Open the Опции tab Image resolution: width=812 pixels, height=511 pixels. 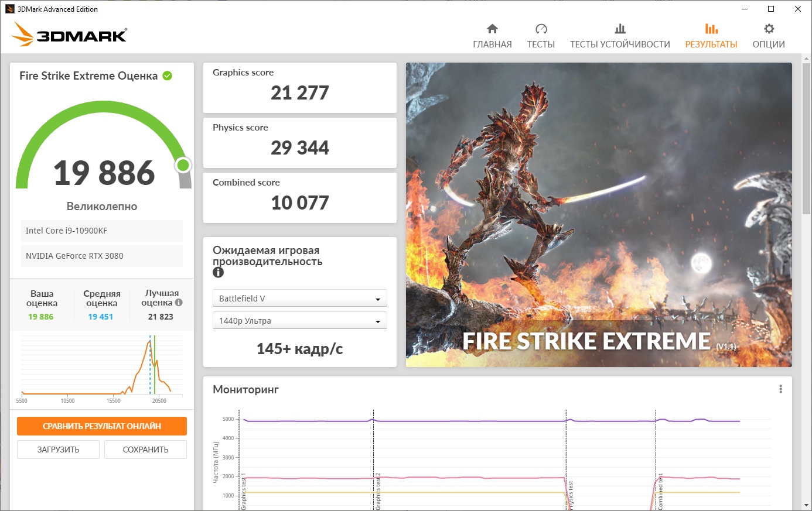pyautogui.click(x=769, y=36)
